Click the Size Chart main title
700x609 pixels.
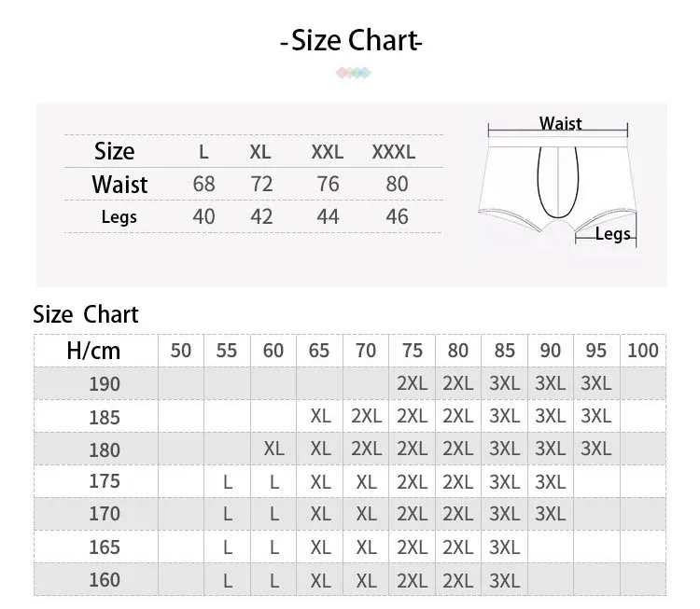pos(351,41)
